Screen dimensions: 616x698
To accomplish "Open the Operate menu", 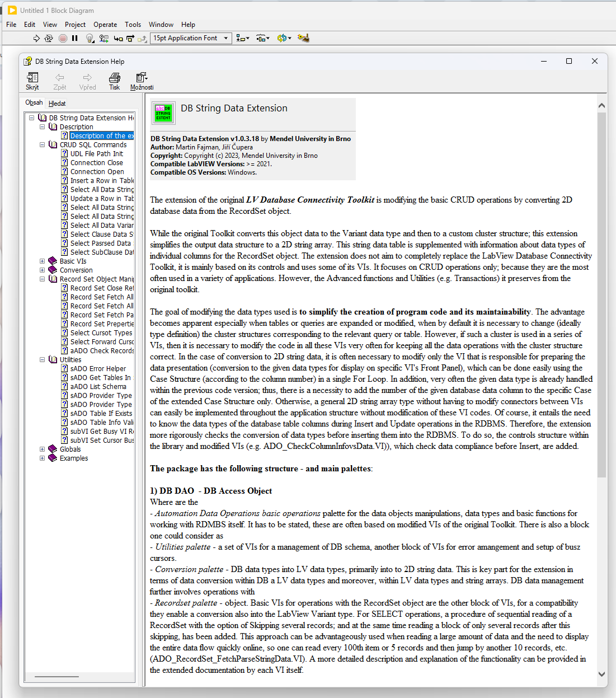I will point(105,24).
